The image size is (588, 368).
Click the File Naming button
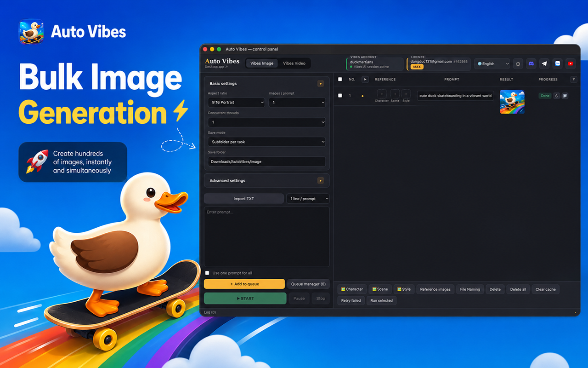coord(470,289)
